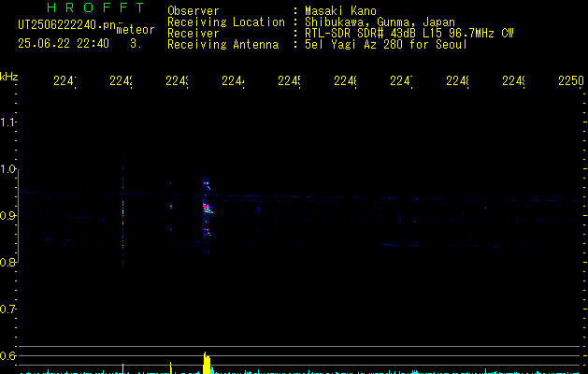Select the file name UT2506222240.pn
This screenshot has height=374, width=588.
[x=66, y=25]
